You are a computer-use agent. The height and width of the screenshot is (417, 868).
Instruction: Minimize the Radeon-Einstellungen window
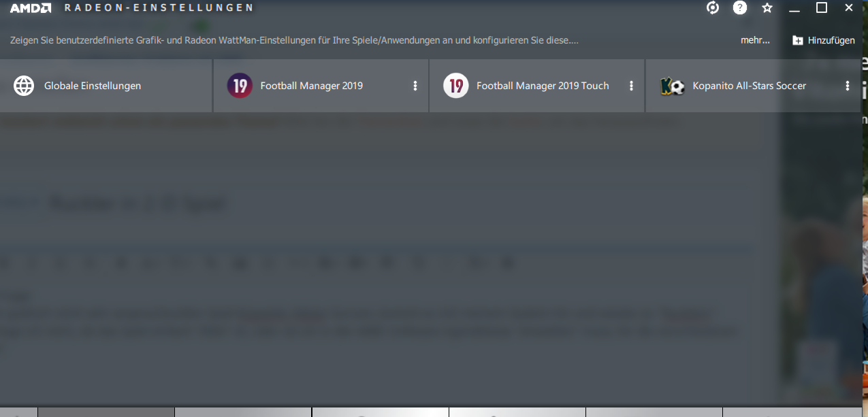click(x=794, y=8)
